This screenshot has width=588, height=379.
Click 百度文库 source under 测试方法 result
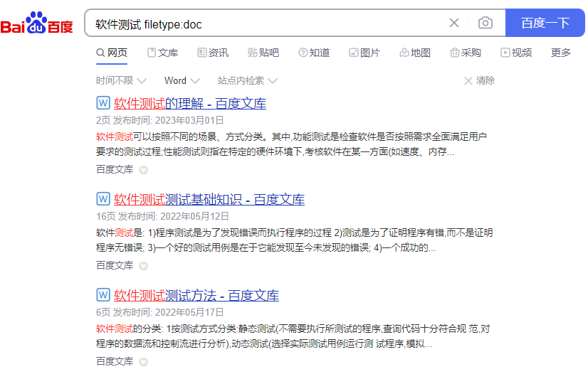(115, 361)
